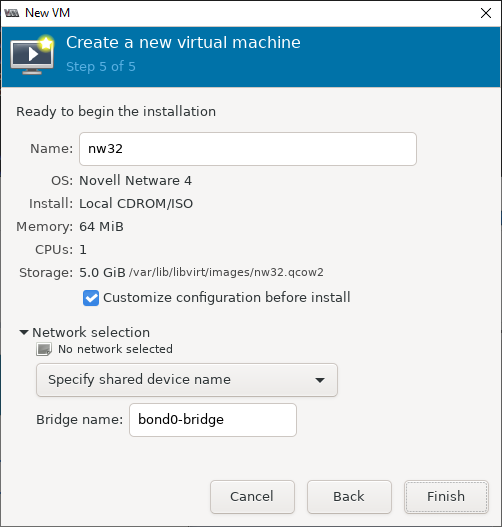
Task: Click the Customize configuration before install label
Action: [226, 297]
